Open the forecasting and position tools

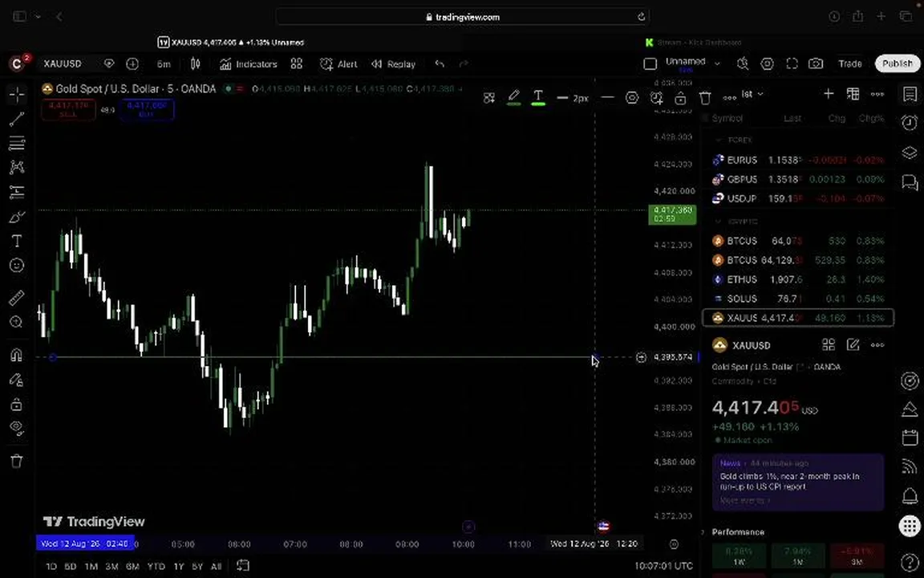click(17, 192)
